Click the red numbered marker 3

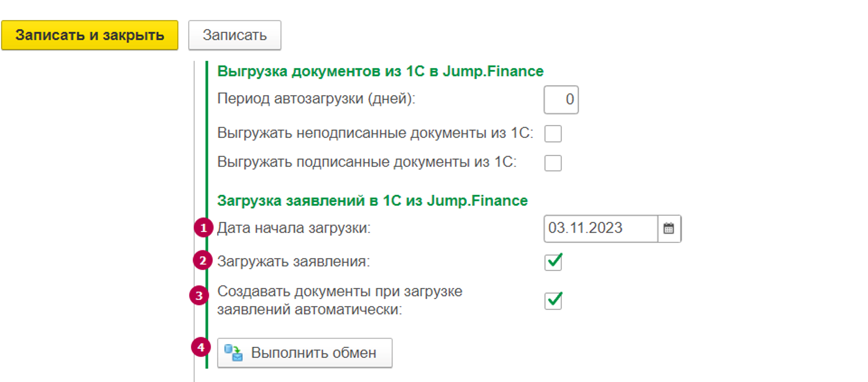pyautogui.click(x=199, y=296)
